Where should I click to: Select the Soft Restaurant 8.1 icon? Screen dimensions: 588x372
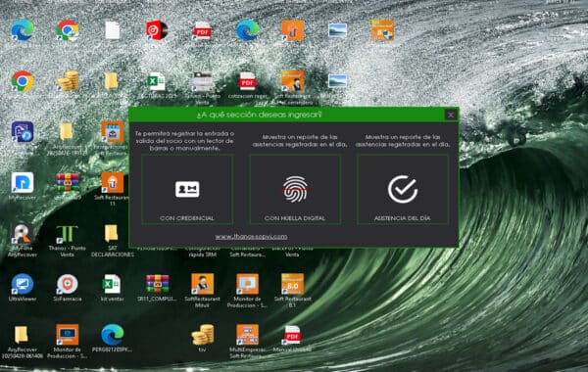pyautogui.click(x=292, y=291)
